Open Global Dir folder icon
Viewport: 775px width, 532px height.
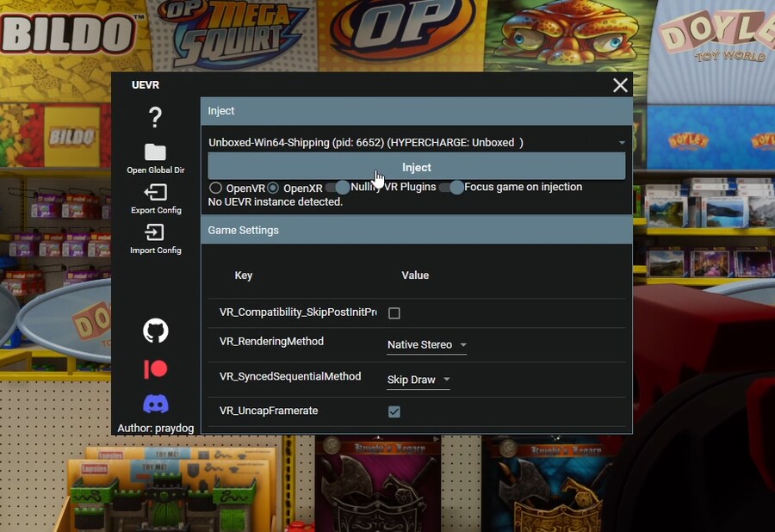pos(155,152)
